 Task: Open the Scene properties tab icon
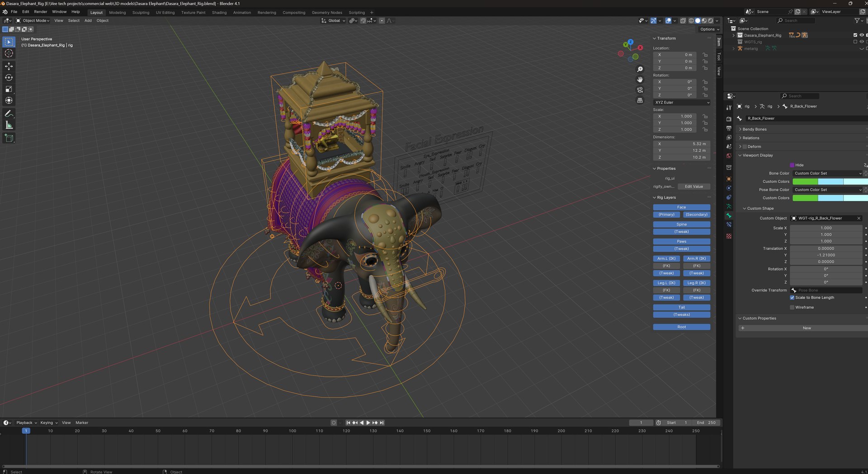point(729,146)
